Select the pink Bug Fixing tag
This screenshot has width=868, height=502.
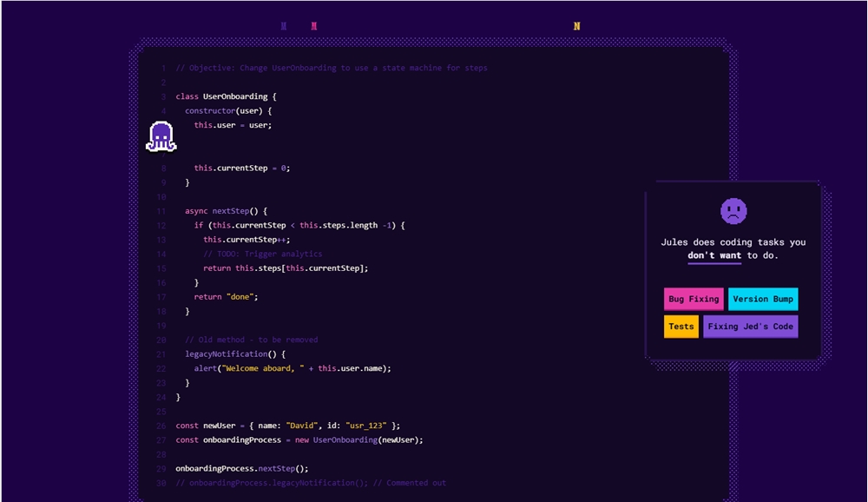[x=694, y=299]
